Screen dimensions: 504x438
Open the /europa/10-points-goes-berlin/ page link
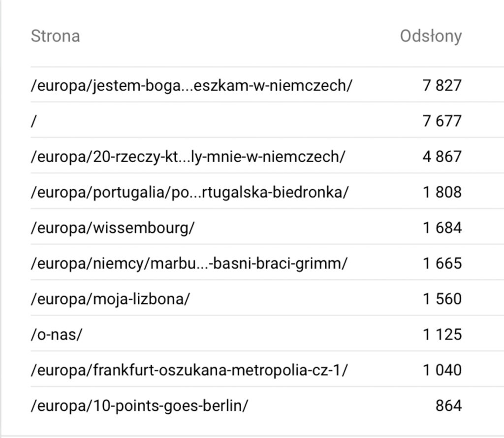tap(139, 406)
